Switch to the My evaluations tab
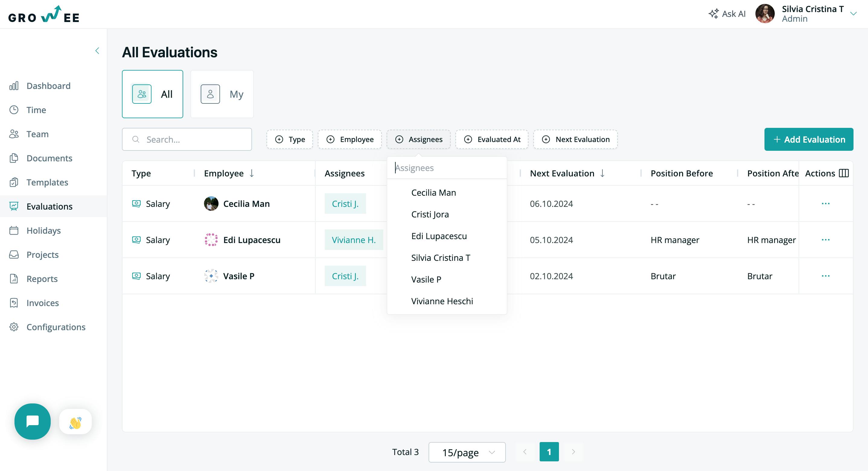Image resolution: width=868 pixels, height=471 pixels. coord(222,94)
